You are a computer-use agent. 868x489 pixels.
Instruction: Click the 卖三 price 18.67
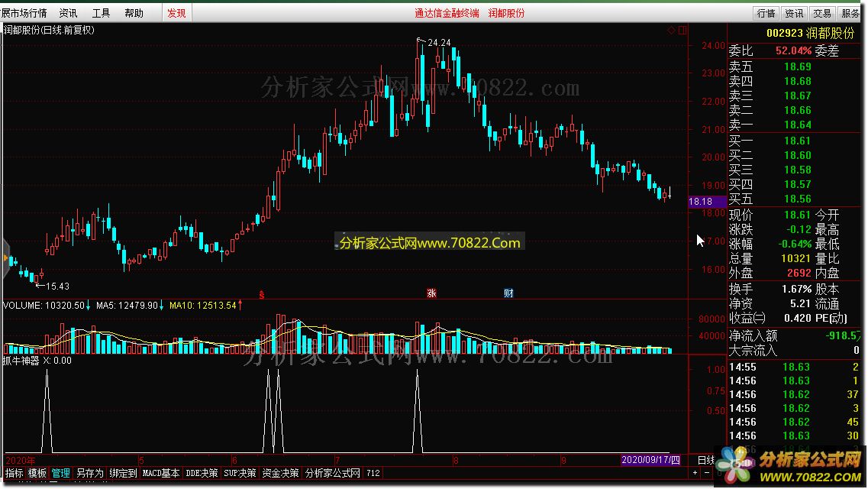click(797, 96)
